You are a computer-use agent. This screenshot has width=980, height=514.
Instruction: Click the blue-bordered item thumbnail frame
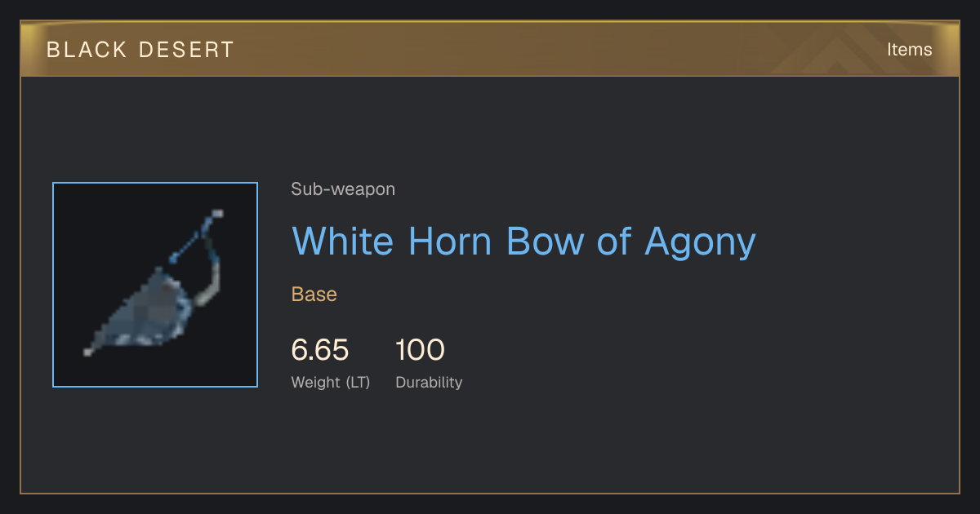[155, 285]
